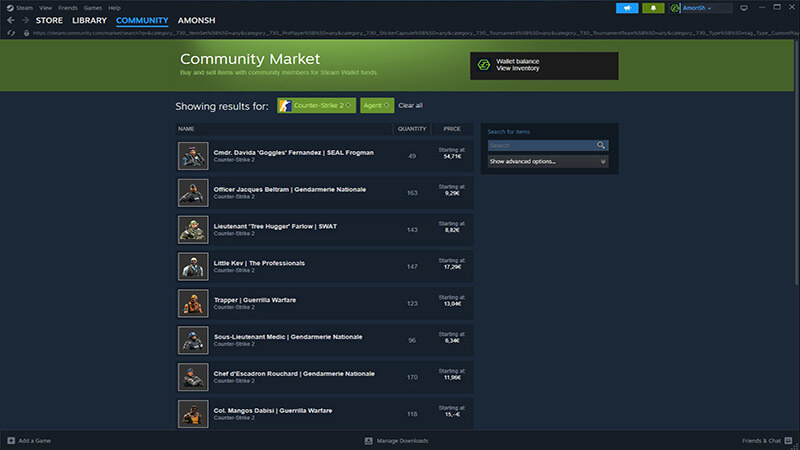Go back with the navigation arrow
Screen dimensions: 800x450
11,20
